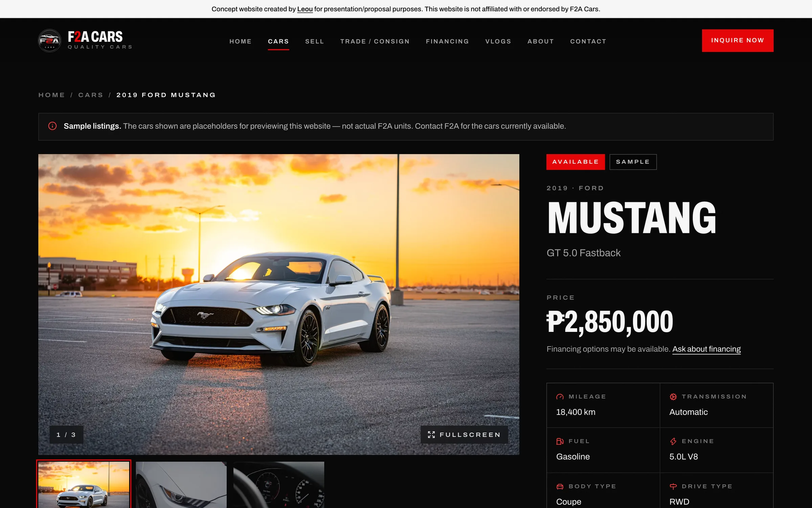Click the Sample badge
812x508 pixels.
633,162
